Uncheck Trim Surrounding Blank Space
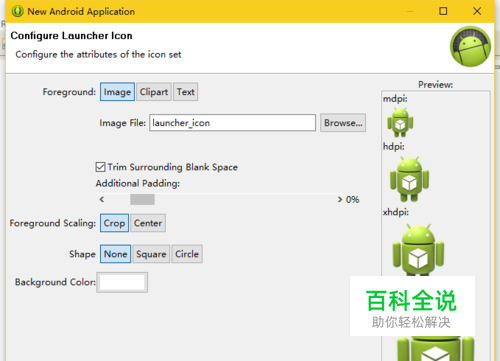 (x=100, y=167)
